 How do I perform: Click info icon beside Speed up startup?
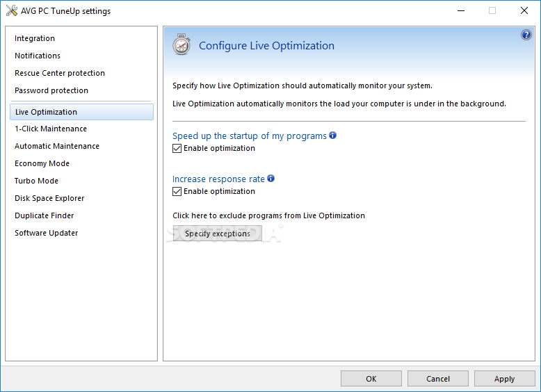tap(332, 135)
